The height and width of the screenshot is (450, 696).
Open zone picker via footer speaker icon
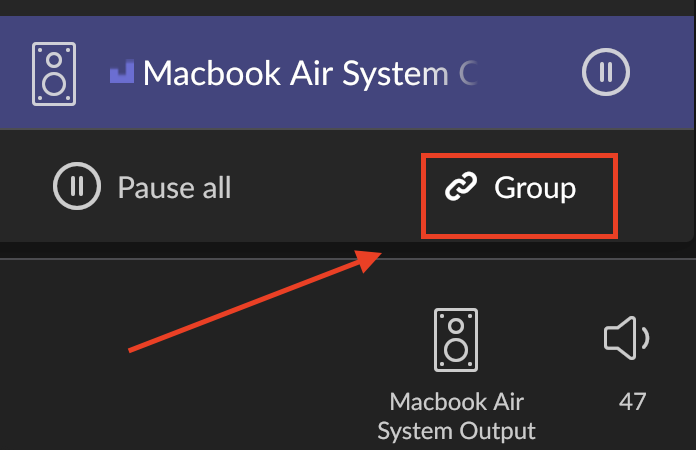click(456, 340)
